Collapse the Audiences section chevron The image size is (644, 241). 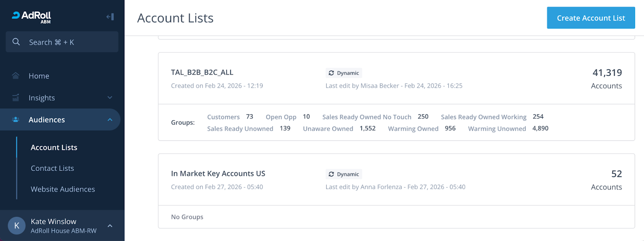[x=110, y=120]
